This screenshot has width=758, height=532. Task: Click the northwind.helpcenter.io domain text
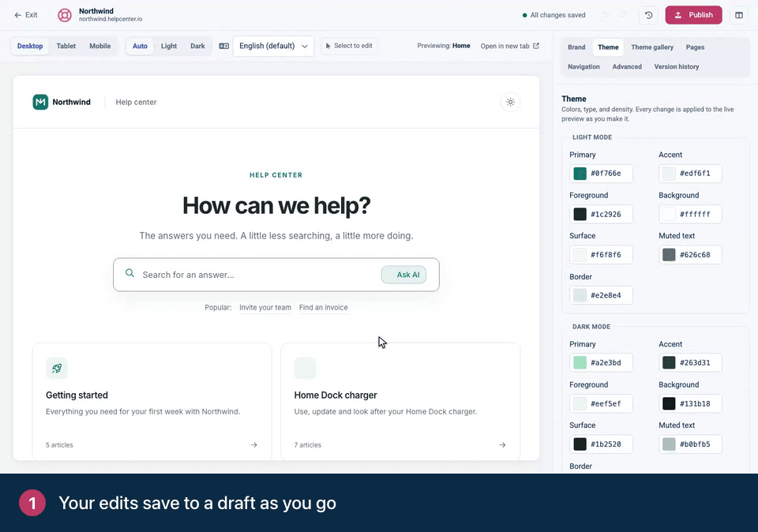[x=111, y=19]
